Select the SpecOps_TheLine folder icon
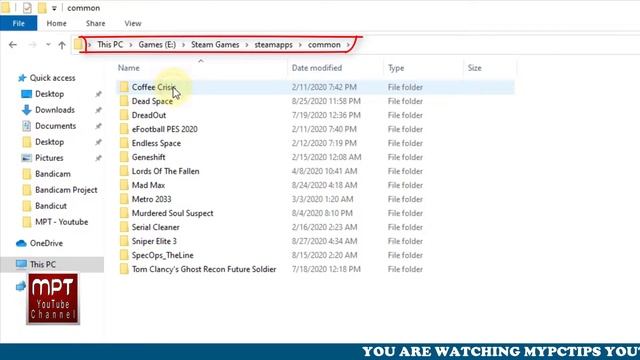Screen dimensions: 640x360 pyautogui.click(x=124, y=255)
